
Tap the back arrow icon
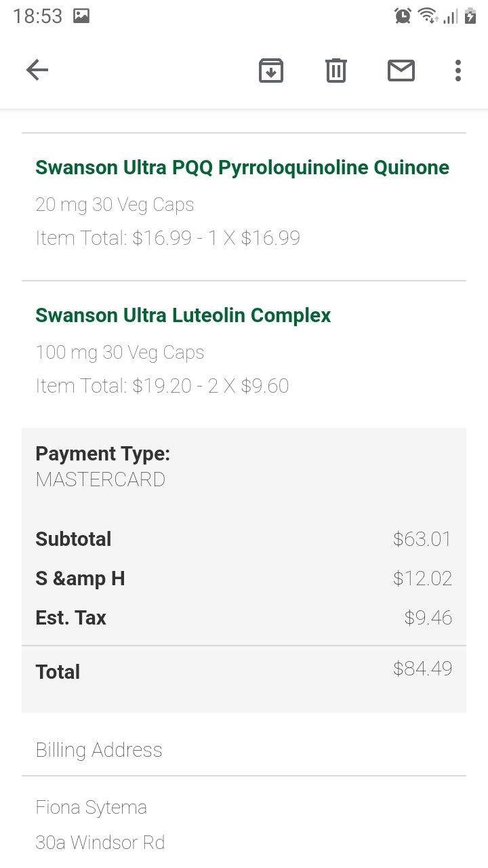(37, 70)
